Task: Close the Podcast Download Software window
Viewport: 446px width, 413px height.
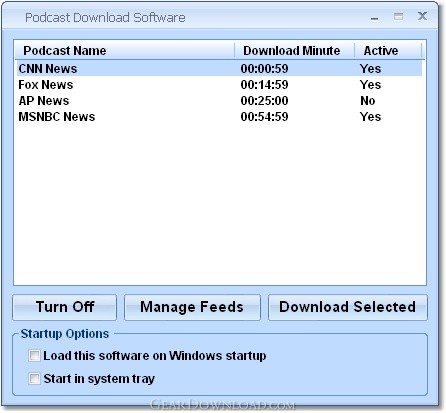Action: [x=422, y=16]
